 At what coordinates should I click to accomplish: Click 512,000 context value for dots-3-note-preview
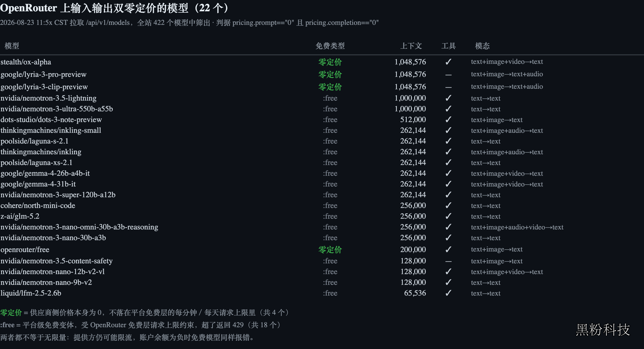pyautogui.click(x=413, y=120)
